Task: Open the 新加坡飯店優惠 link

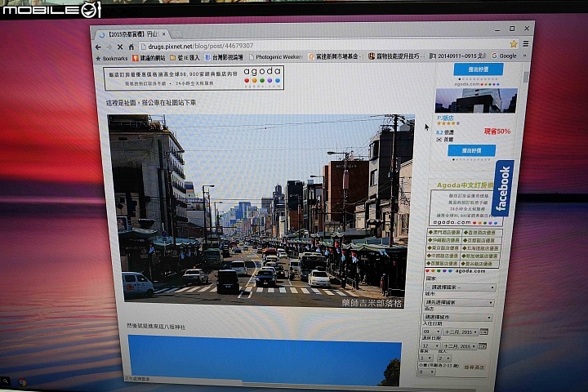Action: [480, 256]
